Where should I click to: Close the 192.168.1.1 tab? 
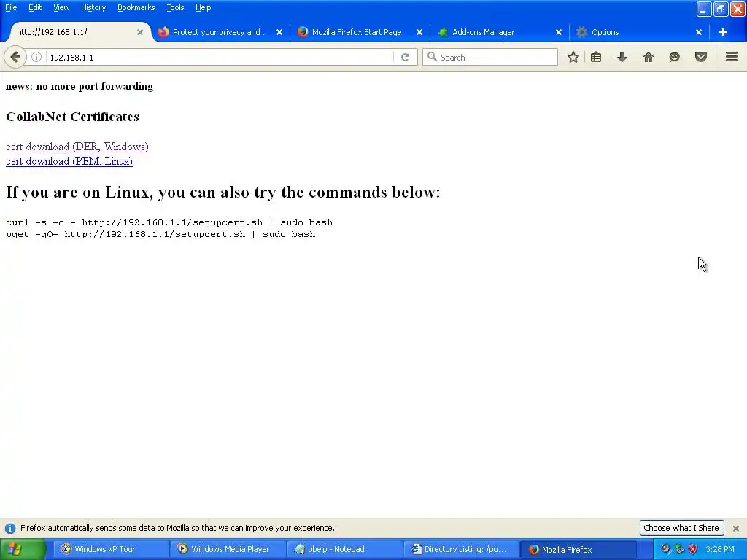(140, 32)
